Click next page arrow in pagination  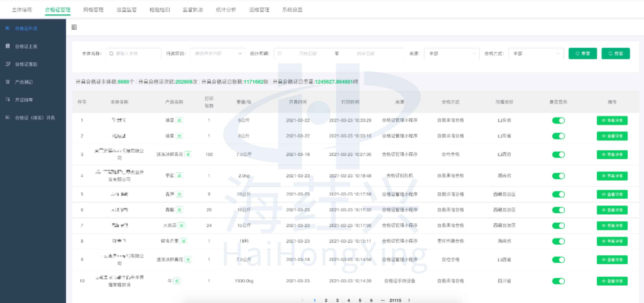point(409,300)
